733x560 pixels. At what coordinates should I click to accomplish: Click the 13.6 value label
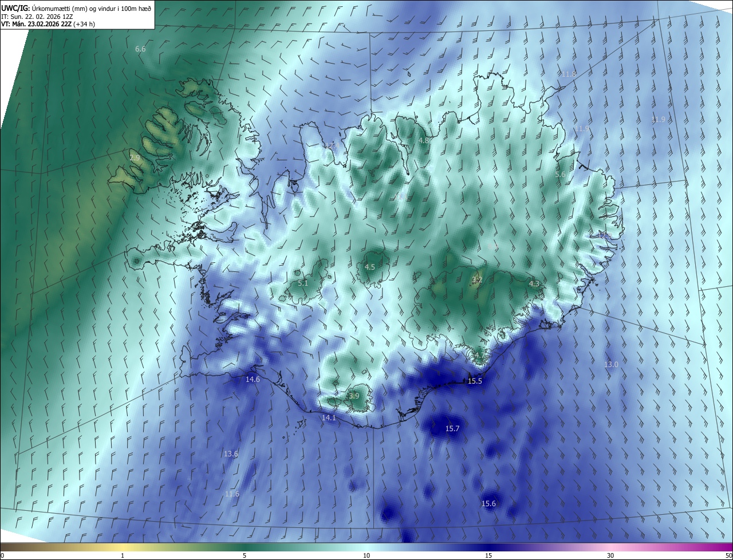point(231,454)
